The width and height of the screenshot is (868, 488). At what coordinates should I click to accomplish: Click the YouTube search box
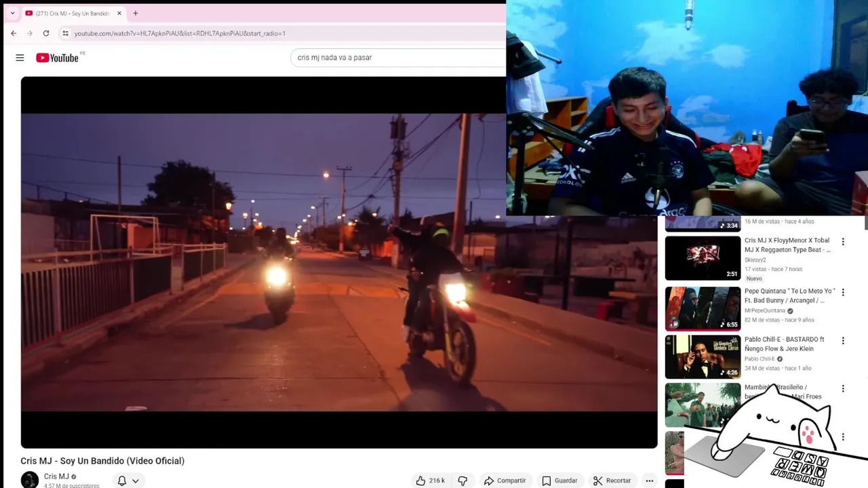pyautogui.click(x=399, y=58)
